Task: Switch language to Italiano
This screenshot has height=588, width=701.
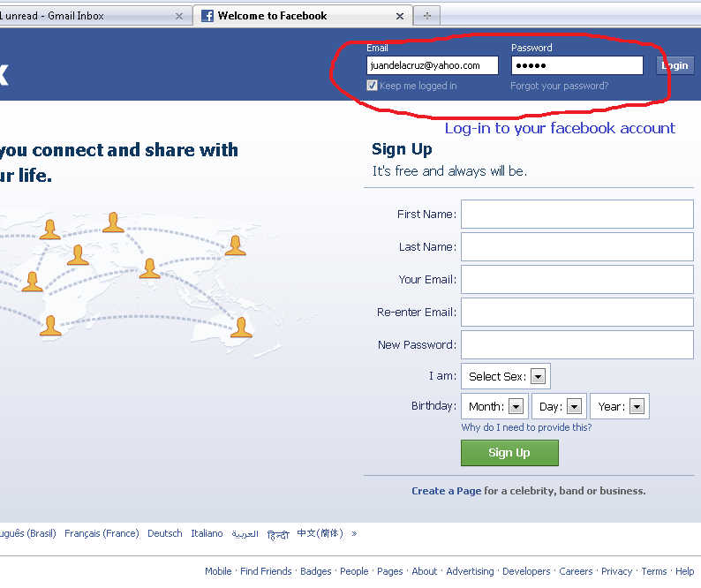Action: [207, 533]
